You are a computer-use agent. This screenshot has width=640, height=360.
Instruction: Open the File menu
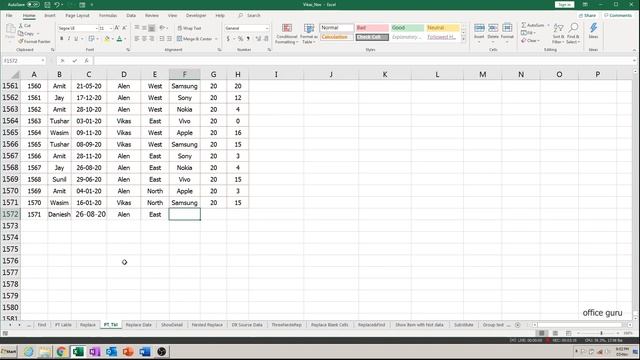9,16
